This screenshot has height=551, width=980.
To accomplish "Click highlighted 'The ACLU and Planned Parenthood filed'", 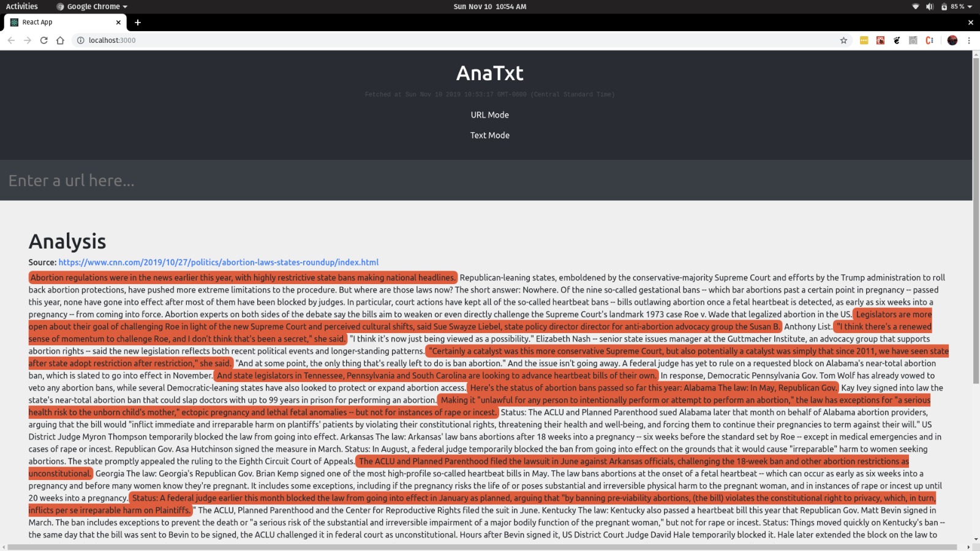I will [x=633, y=462].
